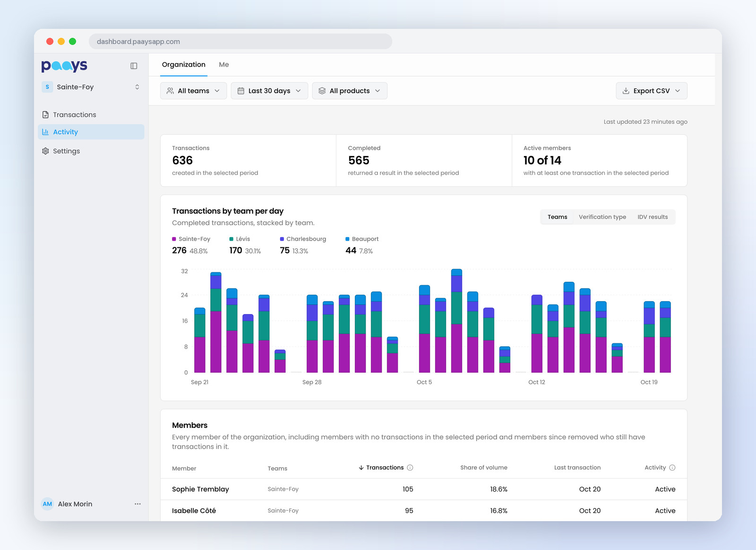Open Transactions in the sidebar
The height and width of the screenshot is (550, 756).
tap(91, 114)
